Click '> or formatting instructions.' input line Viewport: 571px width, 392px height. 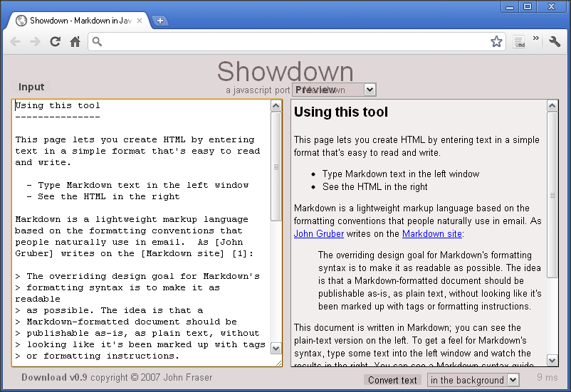coord(98,356)
